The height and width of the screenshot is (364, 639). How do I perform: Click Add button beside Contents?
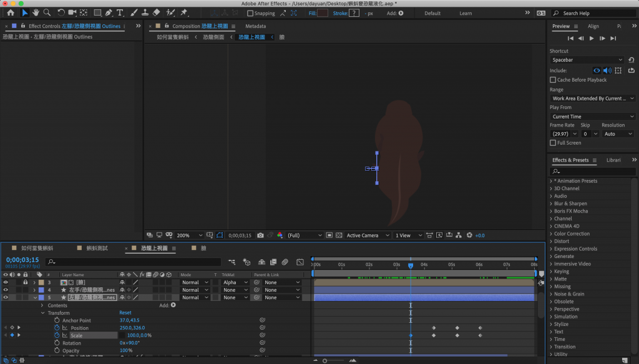tap(173, 305)
